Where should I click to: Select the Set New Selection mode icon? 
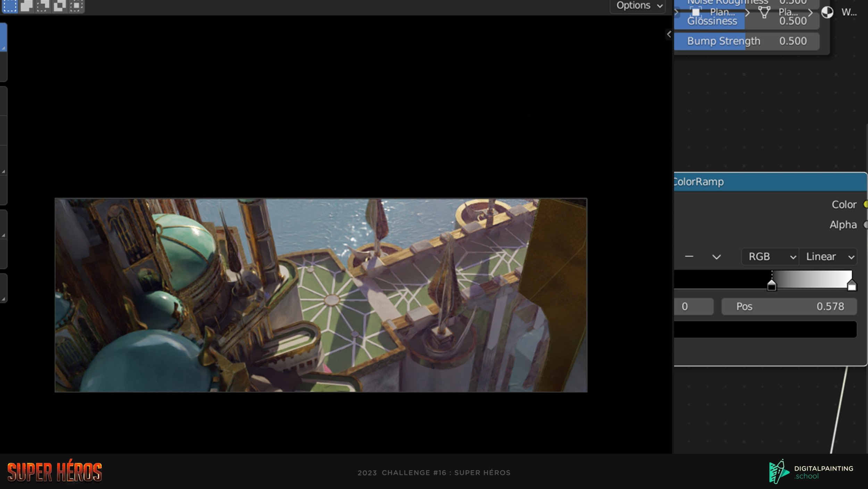pyautogui.click(x=10, y=6)
